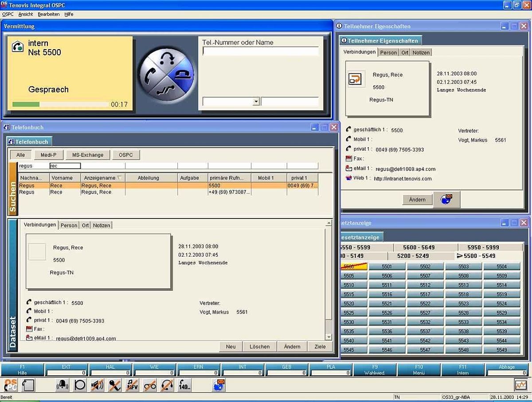The height and width of the screenshot is (402, 532).
Task: Click handset icon beside 'geschäftlich 1' in Teilnehmer Eigenschaften
Action: point(349,130)
